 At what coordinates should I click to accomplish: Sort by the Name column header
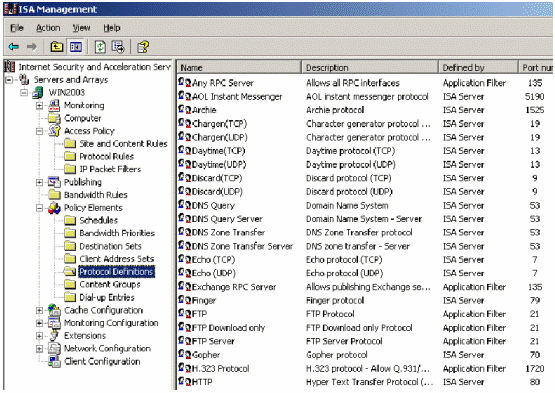(x=239, y=67)
